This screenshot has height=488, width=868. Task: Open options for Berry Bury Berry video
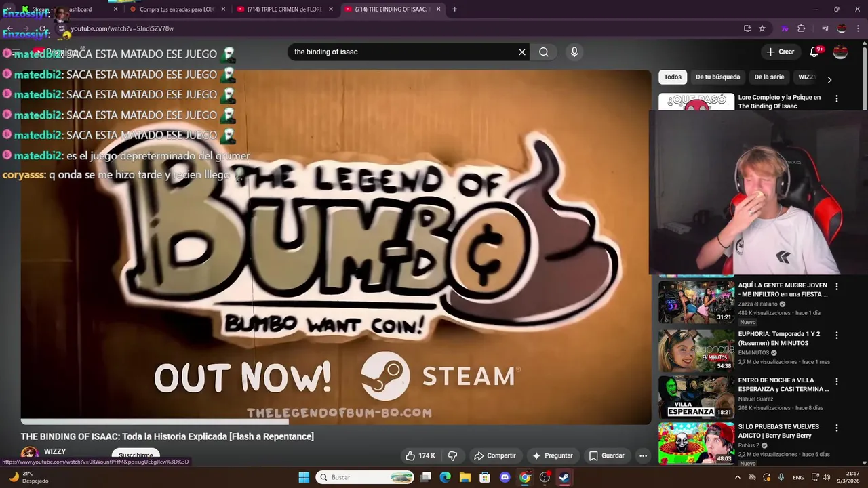click(836, 428)
